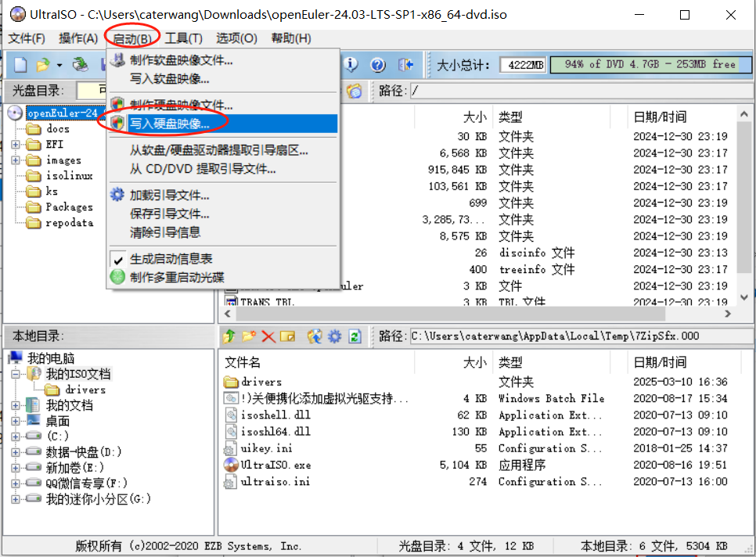Screen dimensions: 756x557
Task: Choose 加载引导文件... menu entry
Action: tap(221, 195)
